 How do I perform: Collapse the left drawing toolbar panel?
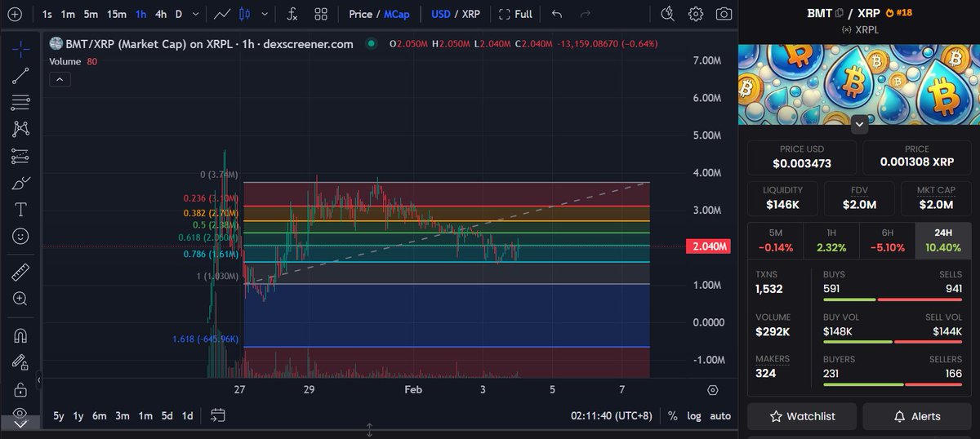tap(39, 381)
